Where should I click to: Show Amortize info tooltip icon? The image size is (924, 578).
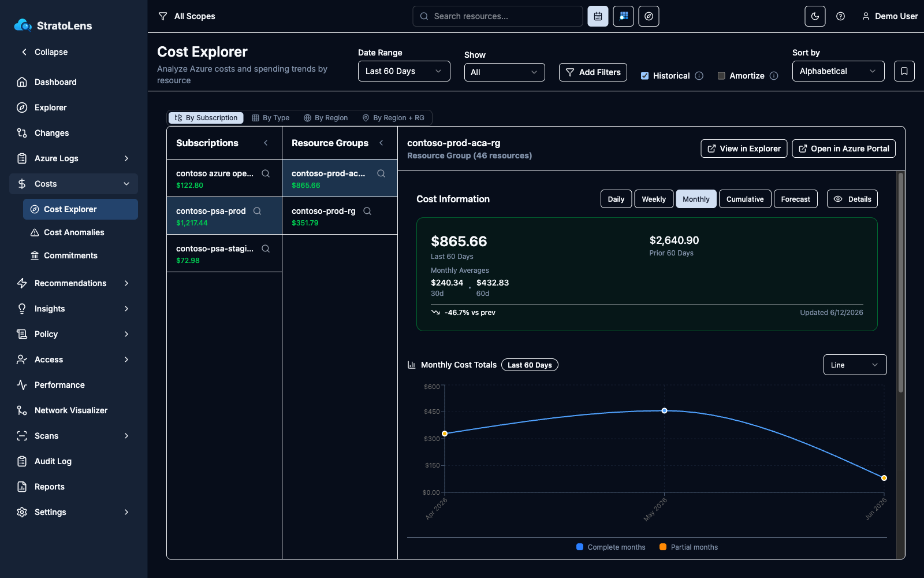(774, 76)
